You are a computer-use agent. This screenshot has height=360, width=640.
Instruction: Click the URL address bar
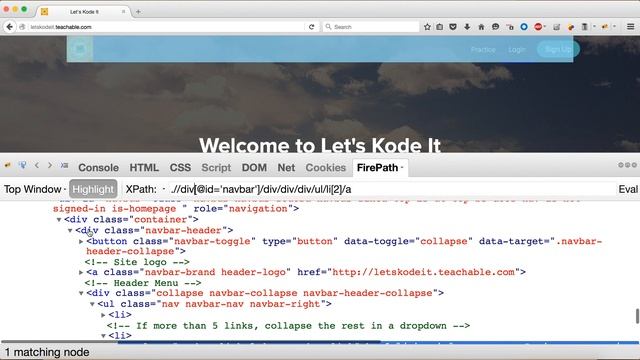coord(167,27)
